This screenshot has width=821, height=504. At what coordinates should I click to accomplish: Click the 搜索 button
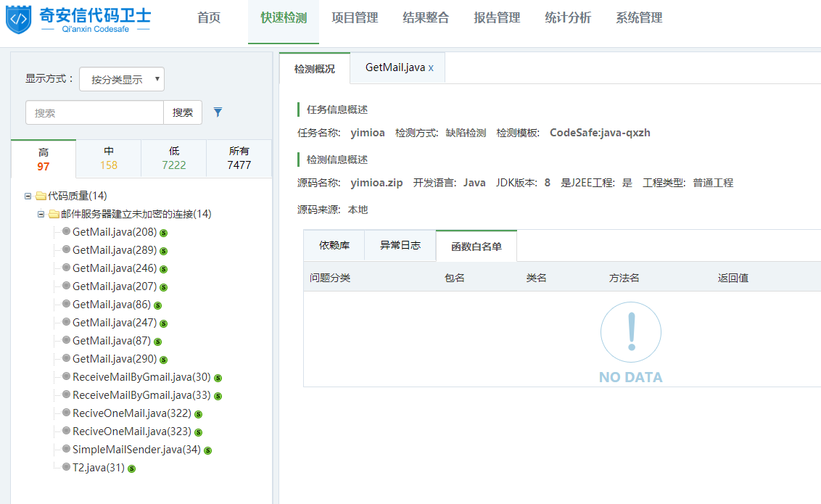(183, 112)
